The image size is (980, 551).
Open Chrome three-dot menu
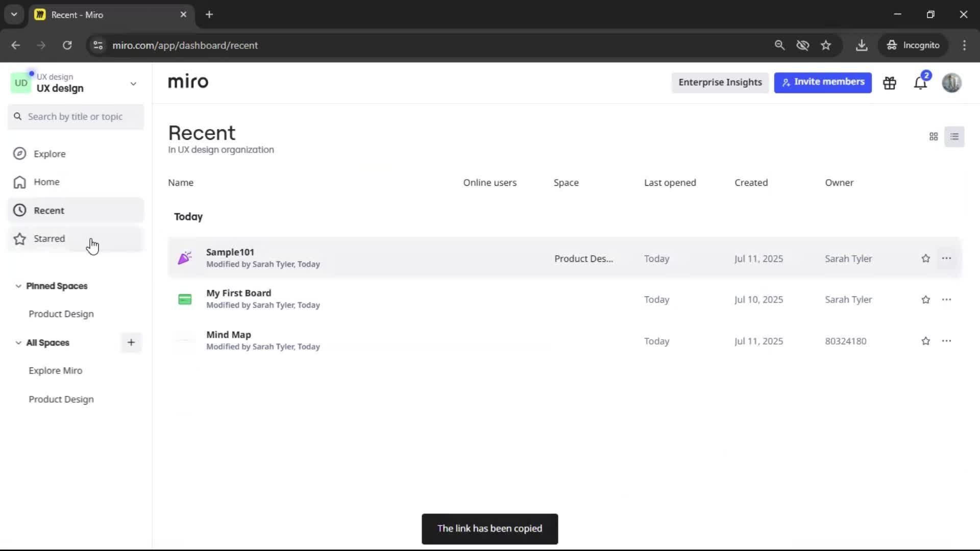[x=964, y=45]
